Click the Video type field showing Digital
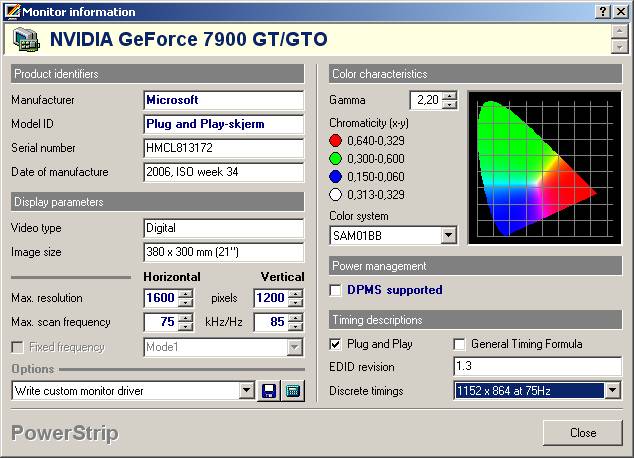The height and width of the screenshot is (458, 634). (223, 228)
